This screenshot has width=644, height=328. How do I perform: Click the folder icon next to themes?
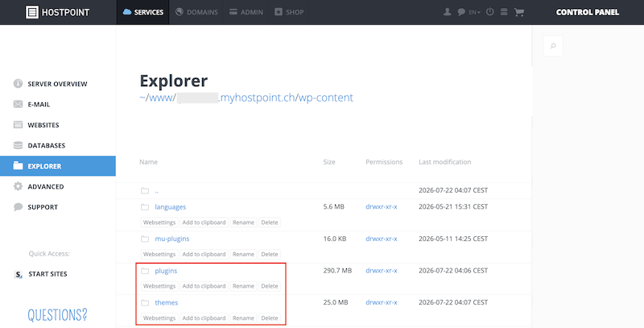tap(145, 302)
